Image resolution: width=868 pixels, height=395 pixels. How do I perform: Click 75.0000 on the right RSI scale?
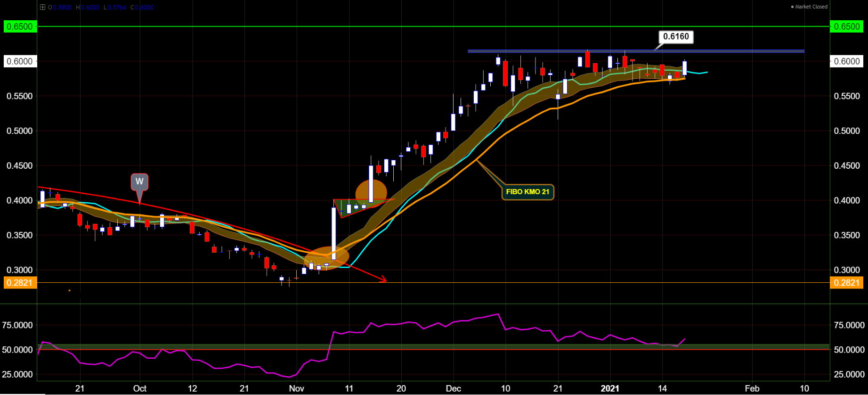click(849, 325)
